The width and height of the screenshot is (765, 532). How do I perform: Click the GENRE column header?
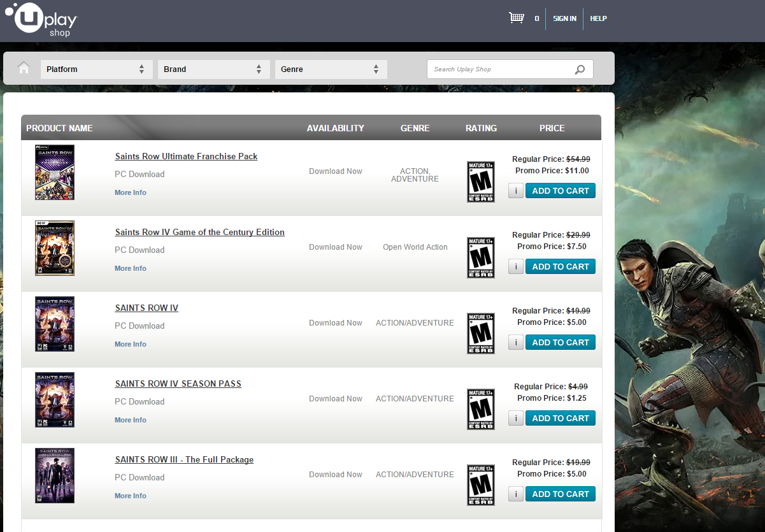pos(415,128)
